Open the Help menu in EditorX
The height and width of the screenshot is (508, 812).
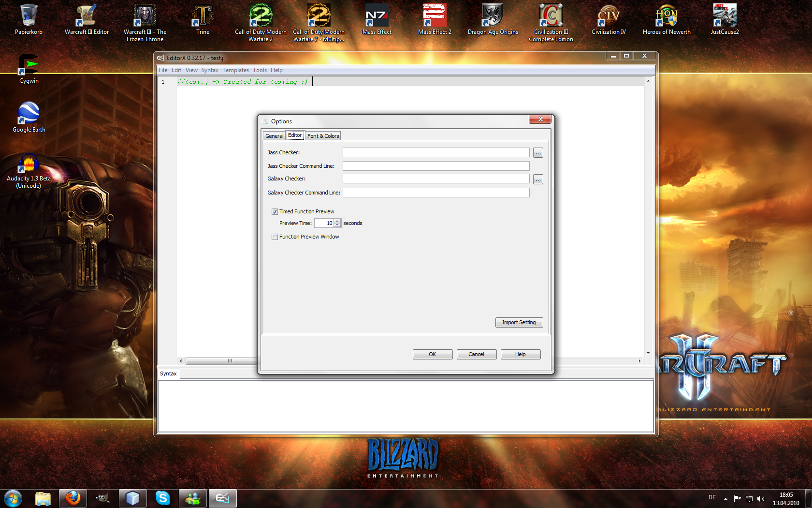click(276, 70)
